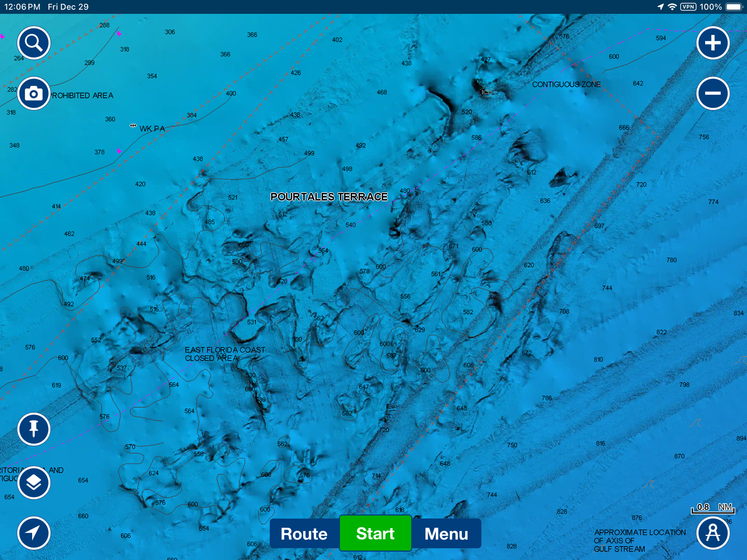747x560 pixels.
Task: Tap the 457 depth sounding
Action: [x=283, y=139]
